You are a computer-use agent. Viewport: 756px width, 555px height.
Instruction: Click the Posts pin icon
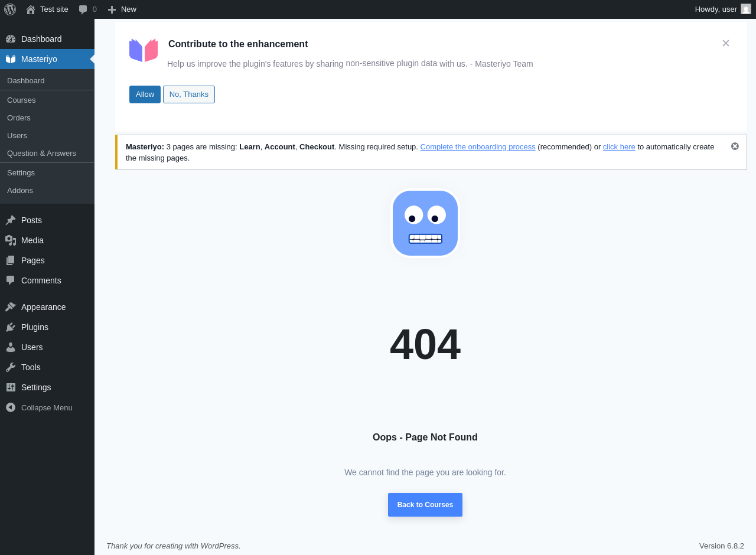11,220
